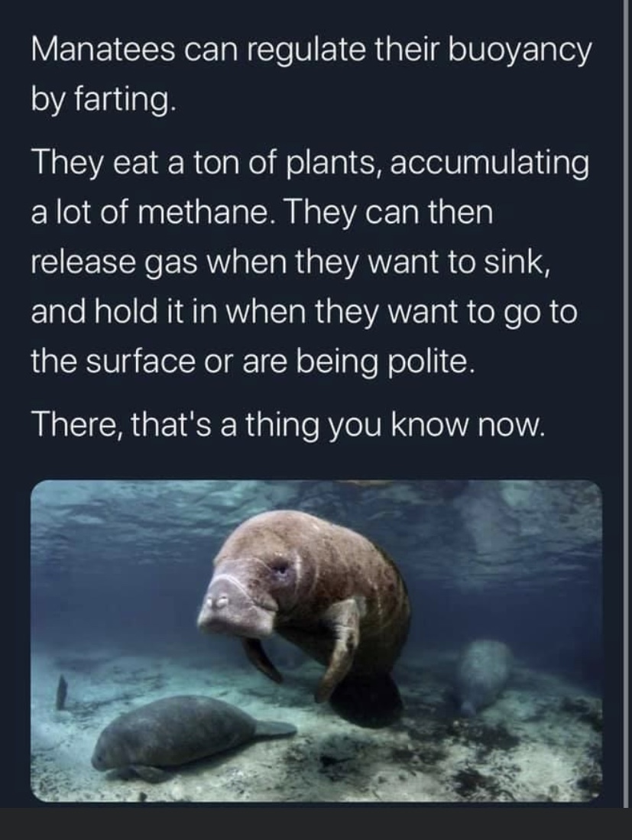Click the large manatee's eye
The width and height of the screenshot is (632, 840).
point(280,567)
